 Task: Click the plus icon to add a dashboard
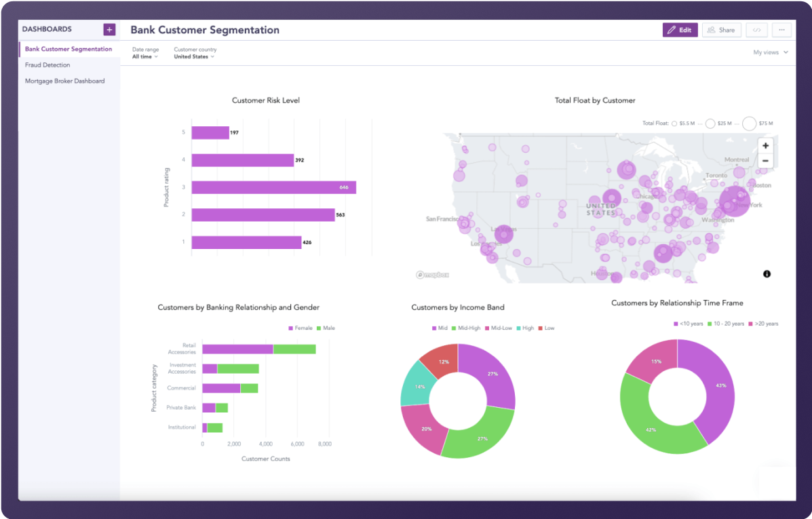click(x=109, y=29)
